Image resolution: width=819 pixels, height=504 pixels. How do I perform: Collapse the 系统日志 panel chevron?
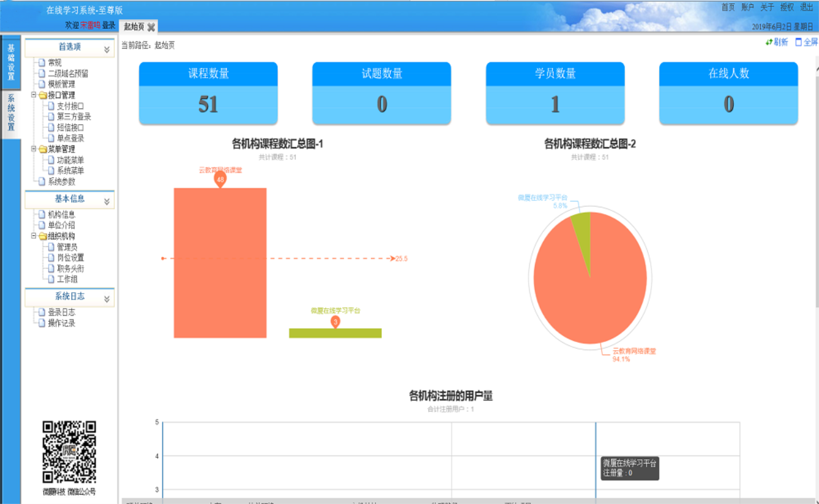(x=107, y=299)
